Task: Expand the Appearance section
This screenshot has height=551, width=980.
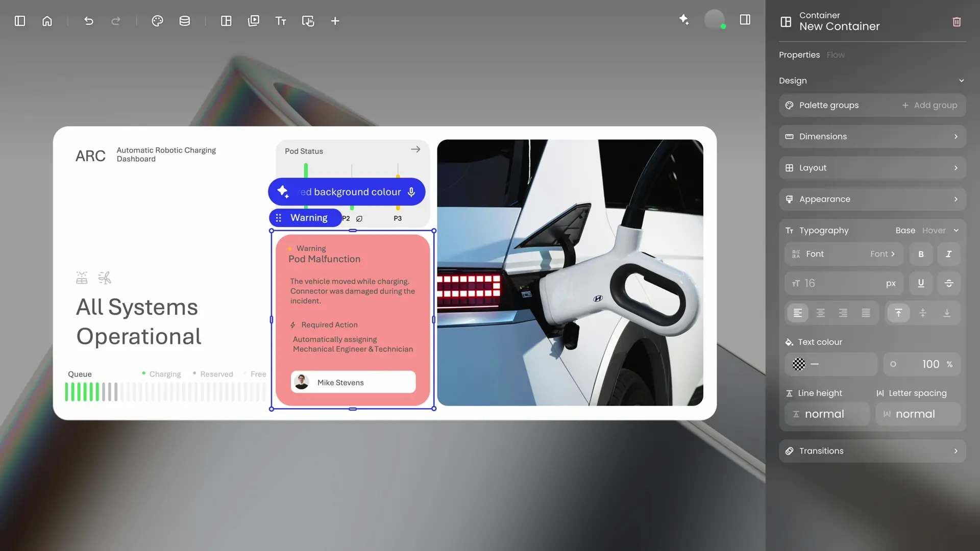Action: [872, 199]
